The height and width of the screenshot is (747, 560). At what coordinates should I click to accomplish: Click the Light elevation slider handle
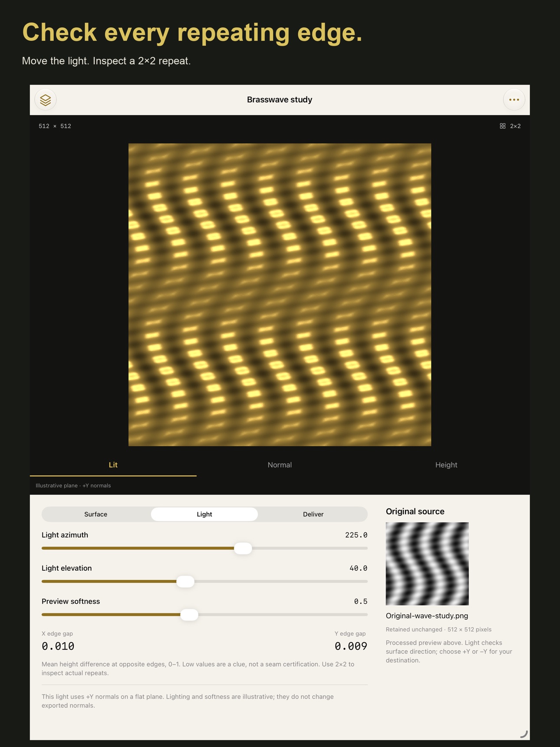pyautogui.click(x=185, y=582)
